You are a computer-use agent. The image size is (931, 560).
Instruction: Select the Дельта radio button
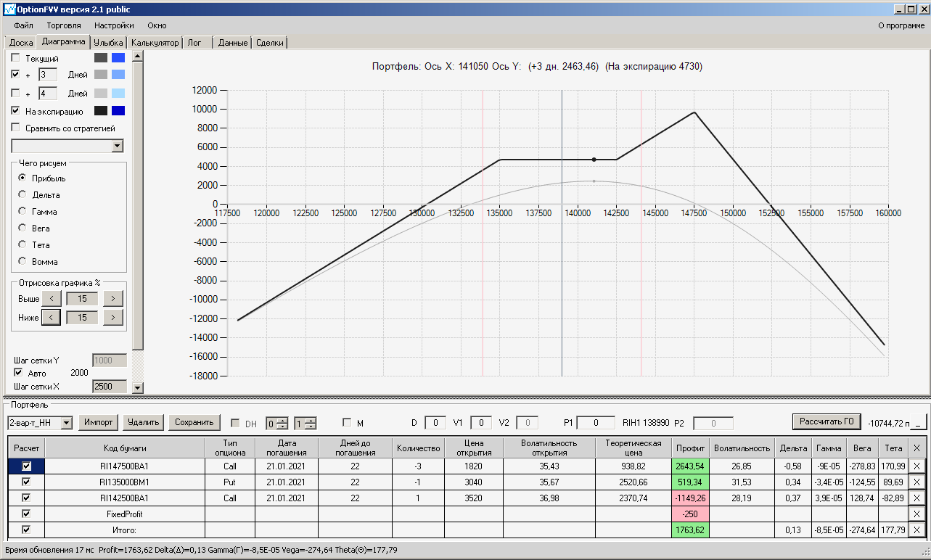(22, 195)
